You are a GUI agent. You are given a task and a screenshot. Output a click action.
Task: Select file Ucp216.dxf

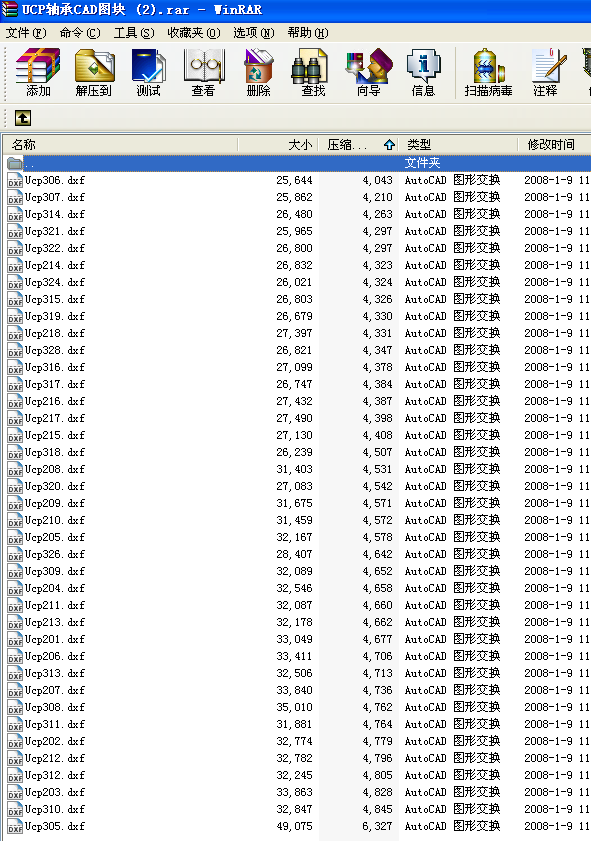pyautogui.click(x=55, y=401)
